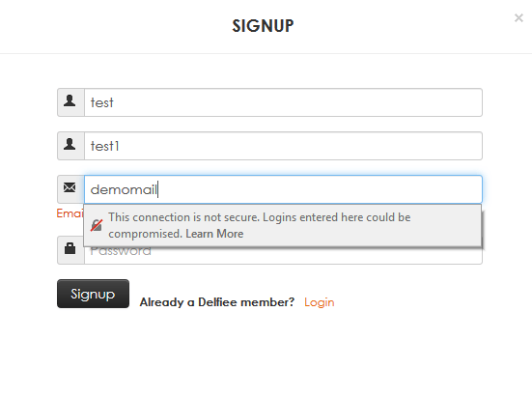Submit the form with the Signup button

coord(93,294)
